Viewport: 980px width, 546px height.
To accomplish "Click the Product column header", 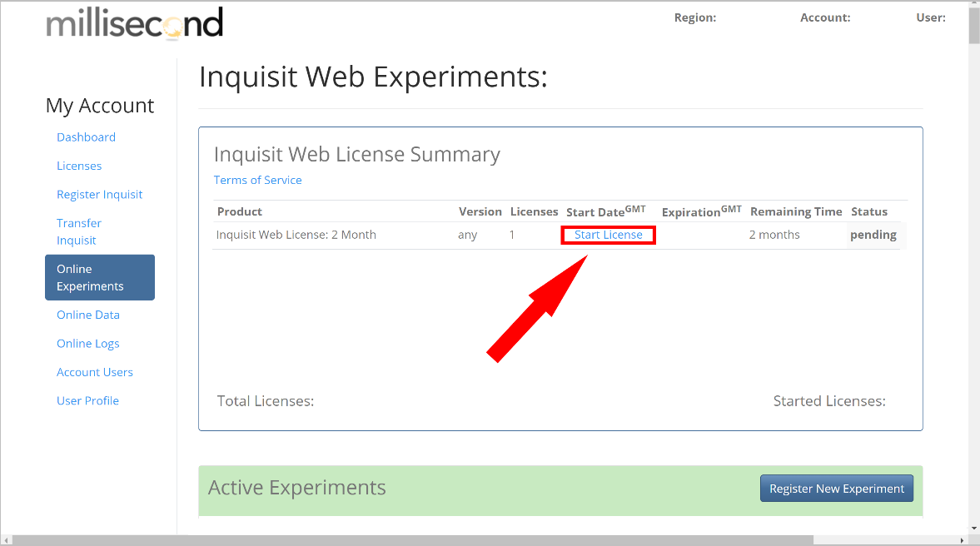I will coord(239,211).
